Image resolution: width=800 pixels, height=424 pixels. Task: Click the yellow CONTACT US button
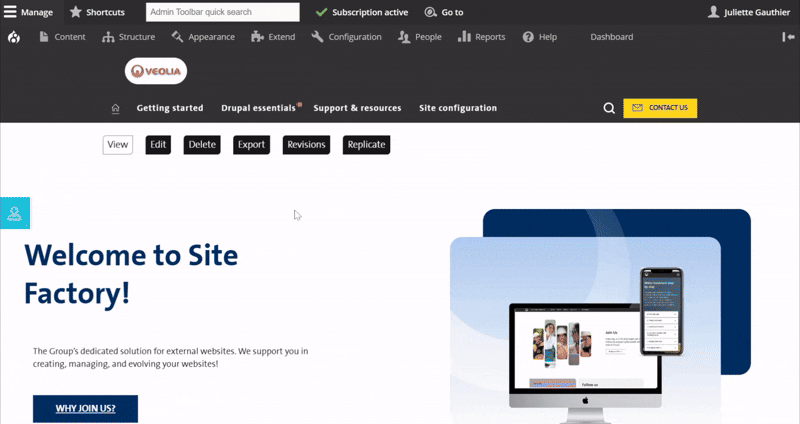(659, 108)
